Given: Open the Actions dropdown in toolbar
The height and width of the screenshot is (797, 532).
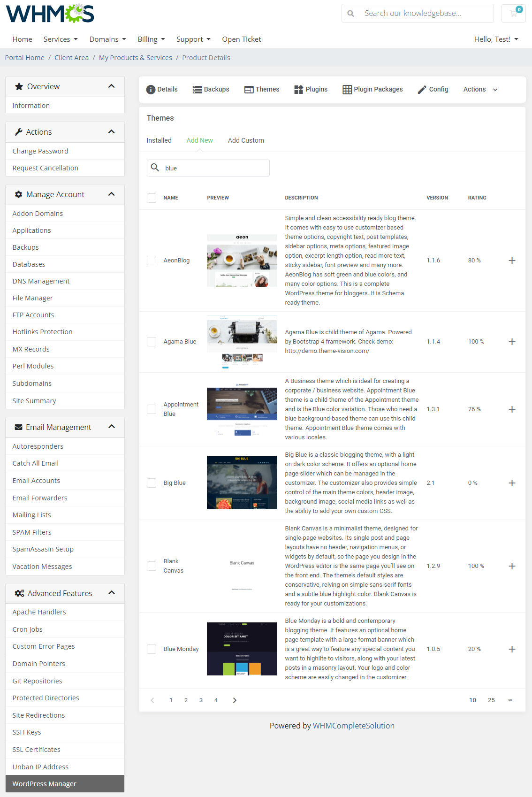Looking at the screenshot, I should 480,90.
